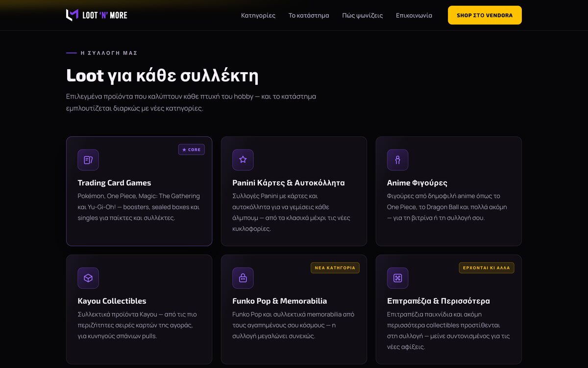Open the Κατηγορίες nav link
The image size is (588, 368).
[x=258, y=15]
